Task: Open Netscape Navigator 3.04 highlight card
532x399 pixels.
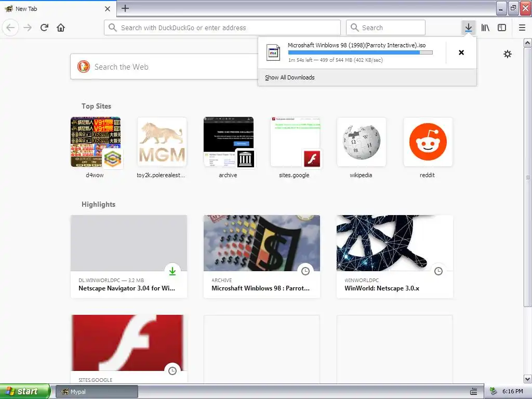Action: click(x=129, y=257)
